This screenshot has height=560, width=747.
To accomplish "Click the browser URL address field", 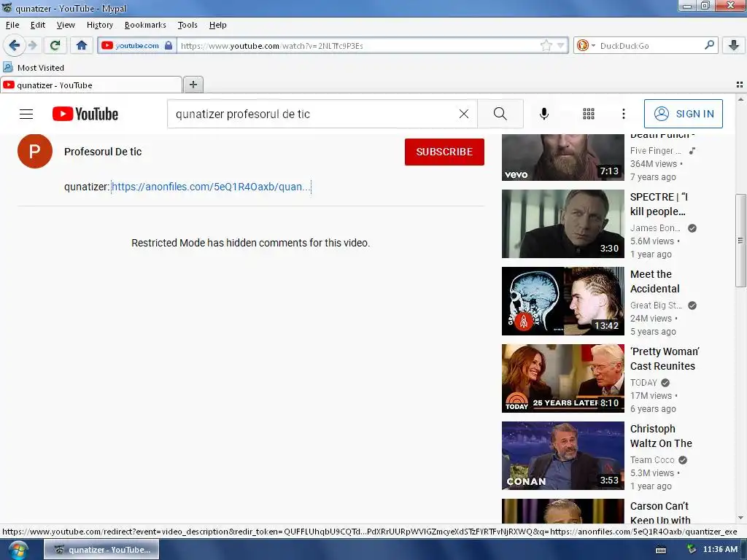I will [357, 46].
